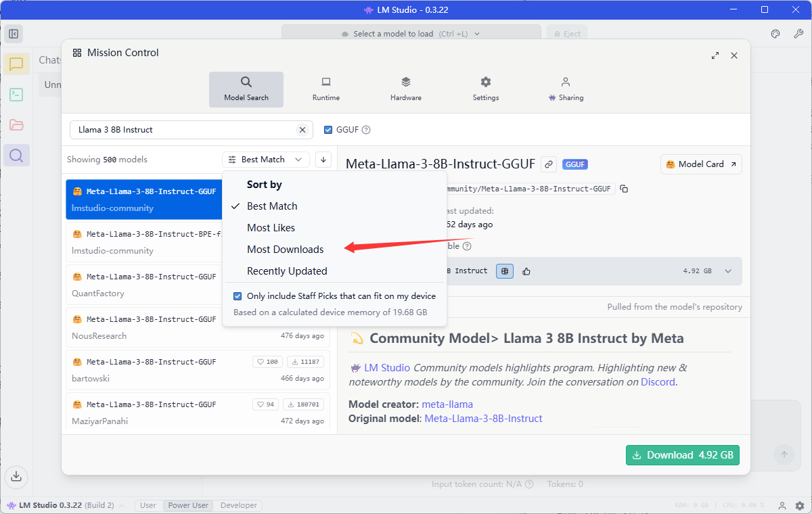This screenshot has height=514, width=812.
Task: Uncheck Only include Staff Picks option
Action: point(238,296)
